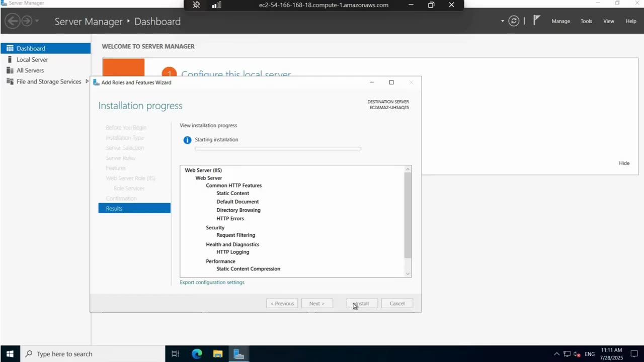Select the Results wizard step
The image size is (644, 362).
(134, 208)
